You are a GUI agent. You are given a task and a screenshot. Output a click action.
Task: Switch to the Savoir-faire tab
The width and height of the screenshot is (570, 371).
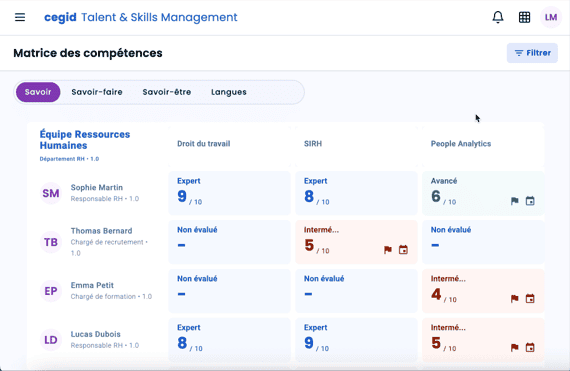click(x=97, y=92)
